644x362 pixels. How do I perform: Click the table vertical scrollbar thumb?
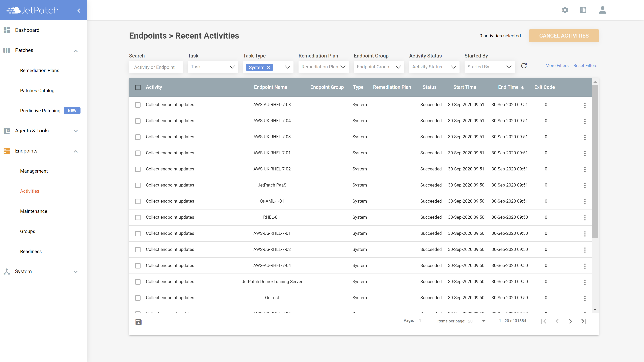tap(595, 162)
